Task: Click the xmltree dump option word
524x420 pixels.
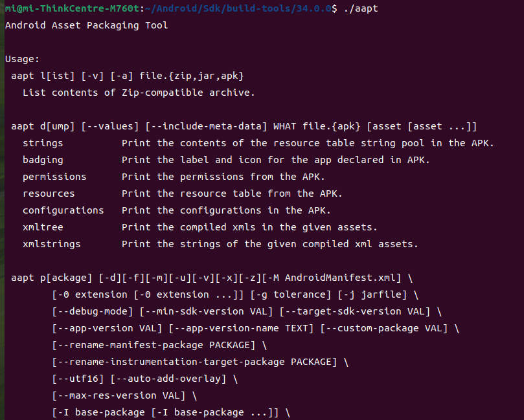Action: (43, 227)
